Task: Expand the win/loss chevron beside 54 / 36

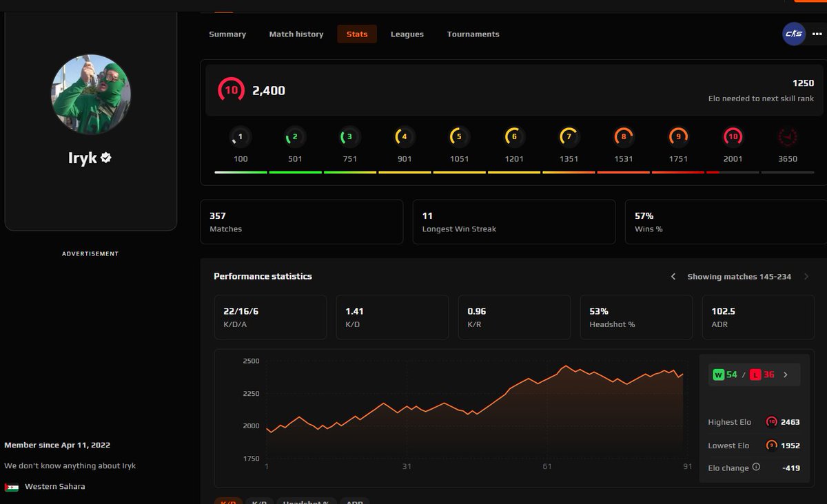Action: (786, 375)
